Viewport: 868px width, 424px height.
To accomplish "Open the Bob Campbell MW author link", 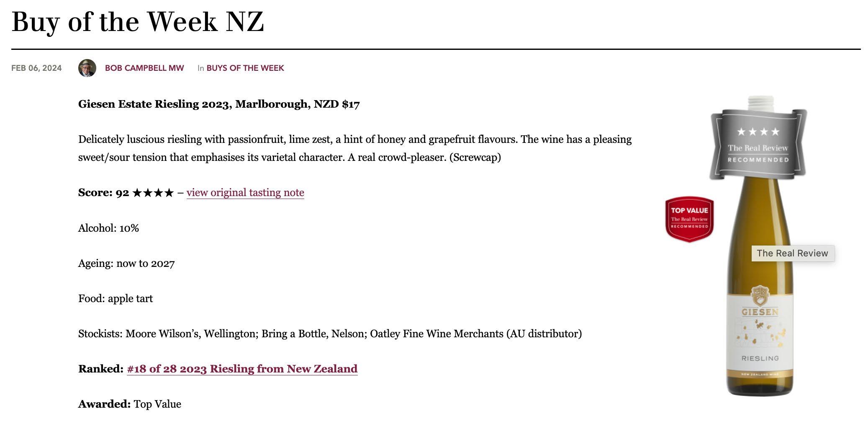I will click(x=144, y=68).
